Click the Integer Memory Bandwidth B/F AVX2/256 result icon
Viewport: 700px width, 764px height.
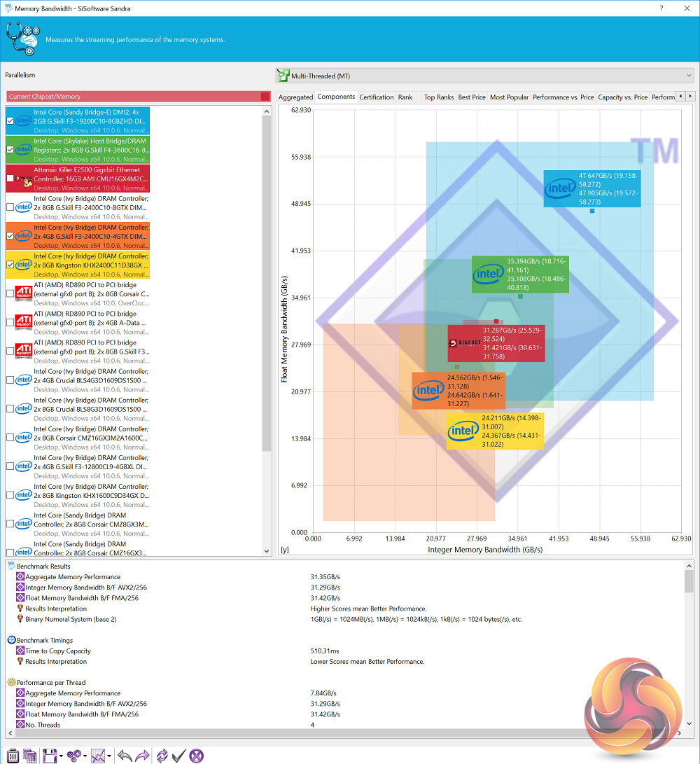(x=20, y=587)
